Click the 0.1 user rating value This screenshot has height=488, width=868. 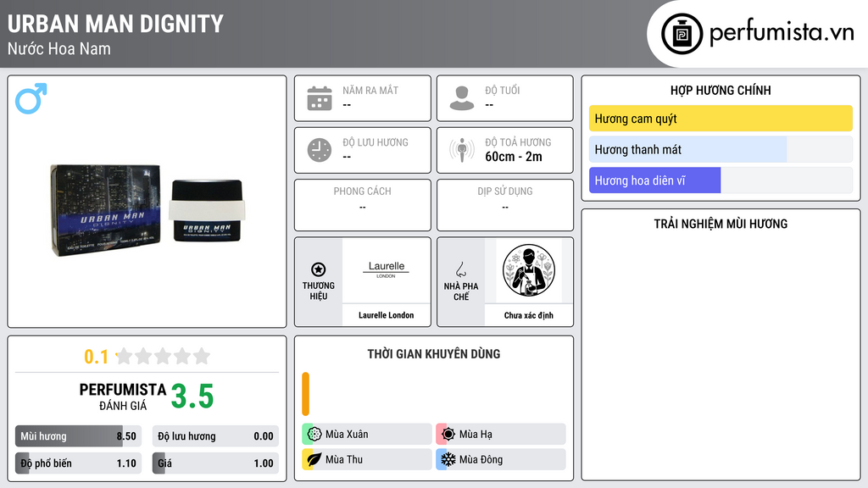click(97, 357)
